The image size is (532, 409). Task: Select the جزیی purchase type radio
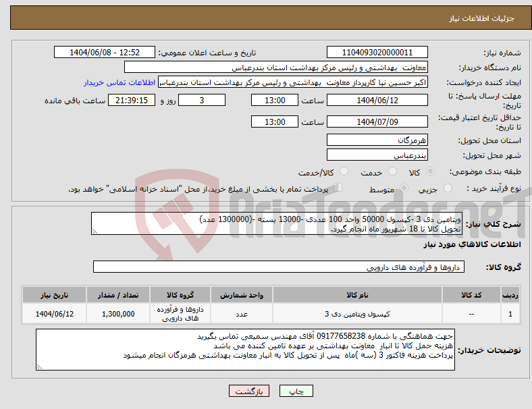[x=448, y=188]
